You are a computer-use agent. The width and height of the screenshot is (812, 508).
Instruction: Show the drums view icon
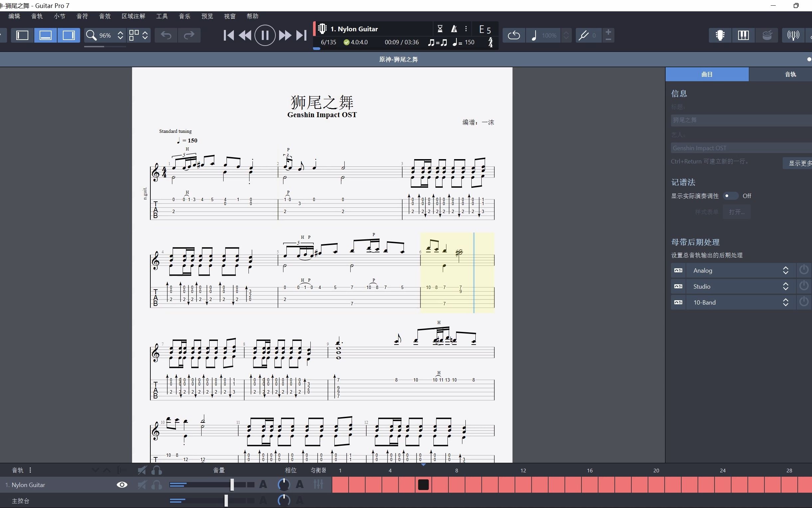coord(767,35)
